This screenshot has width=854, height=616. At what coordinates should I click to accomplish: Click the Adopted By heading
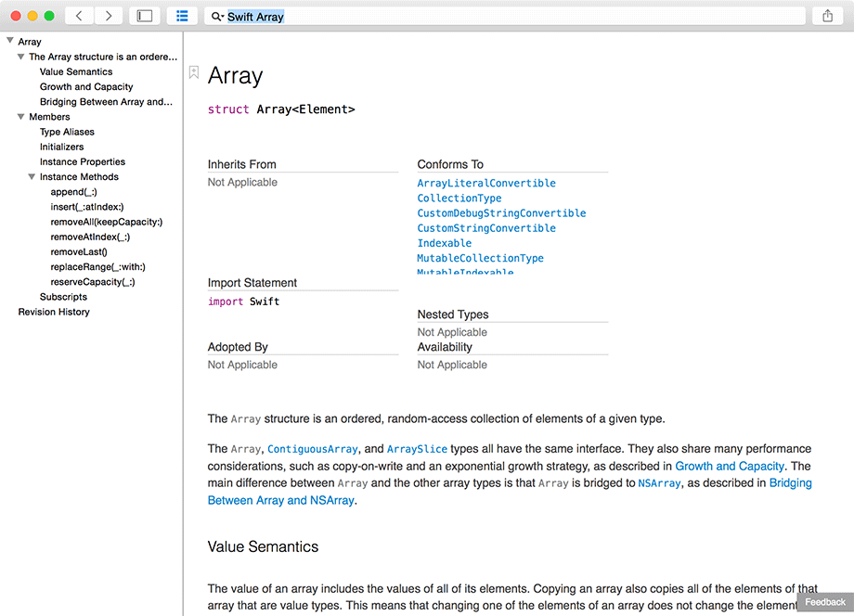(238, 347)
